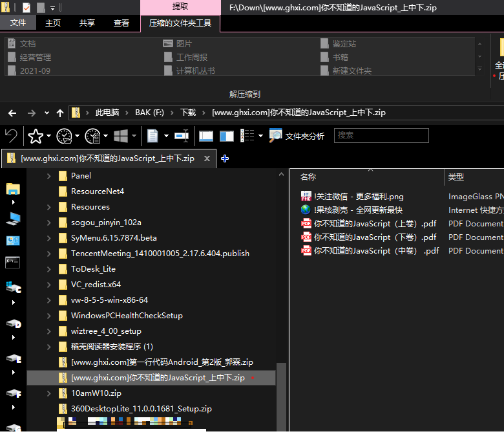Click the 搜索 search input box
This screenshot has width=504, height=436.
pyautogui.click(x=381, y=135)
